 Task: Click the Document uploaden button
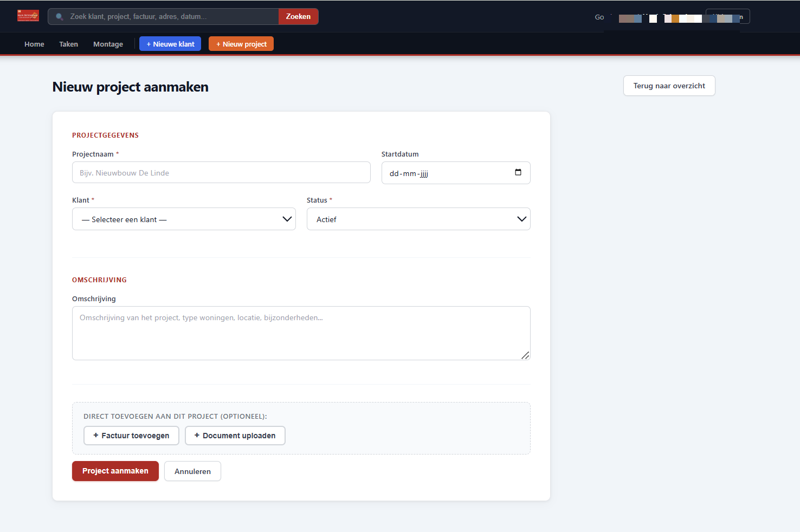pos(235,436)
